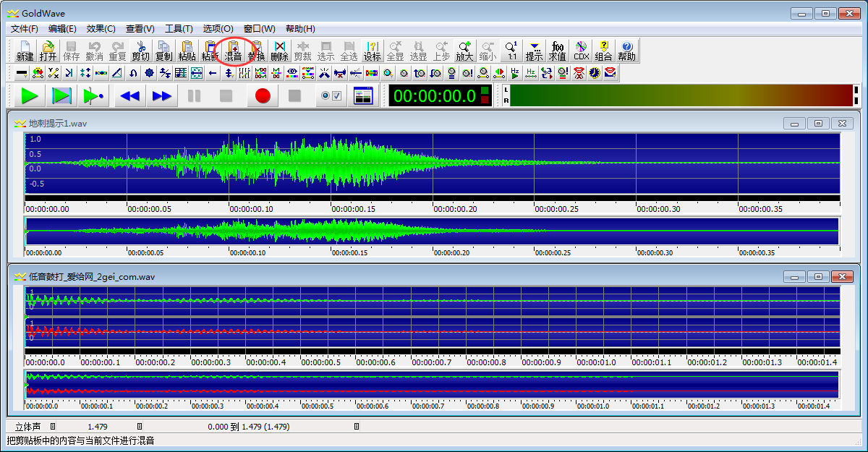Viewport: 868px width, 452px height.
Task: Click the 立体声 status bar label
Action: click(x=27, y=427)
